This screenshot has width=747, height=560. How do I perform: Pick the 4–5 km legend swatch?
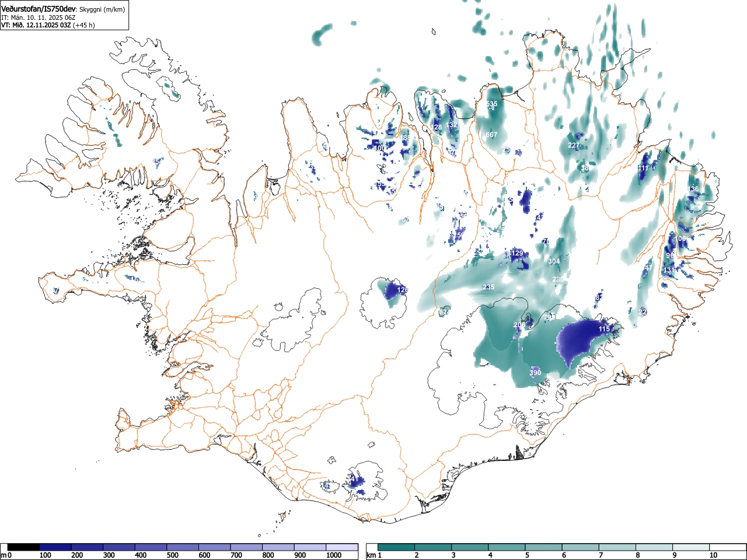pyautogui.click(x=508, y=547)
